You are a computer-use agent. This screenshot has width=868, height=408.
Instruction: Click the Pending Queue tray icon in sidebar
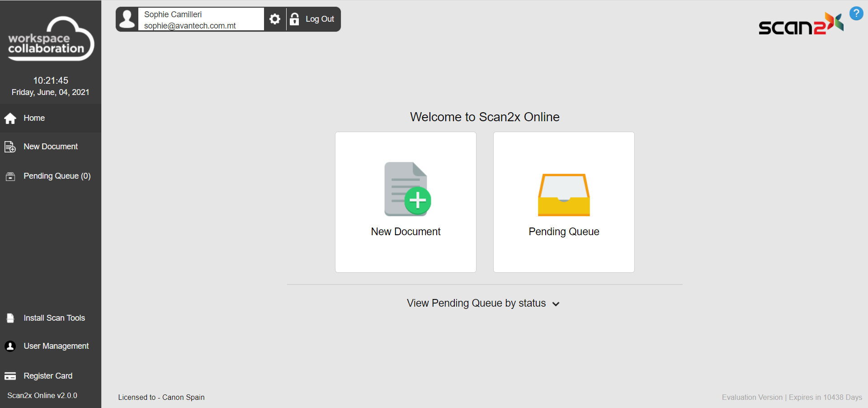tap(10, 176)
